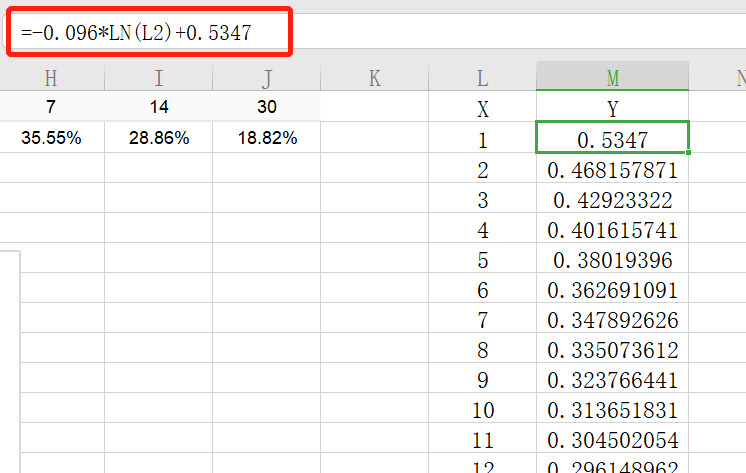The height and width of the screenshot is (473, 746).
Task: Select cell with value 0.38019396
Action: tap(612, 260)
